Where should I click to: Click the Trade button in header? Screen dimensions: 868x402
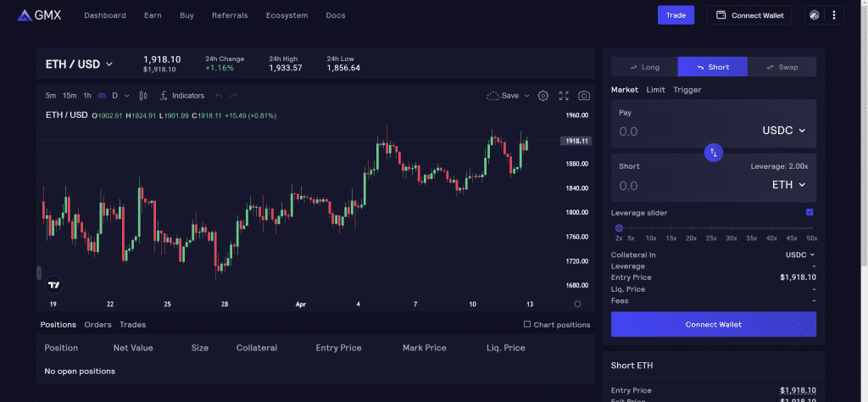coord(676,15)
